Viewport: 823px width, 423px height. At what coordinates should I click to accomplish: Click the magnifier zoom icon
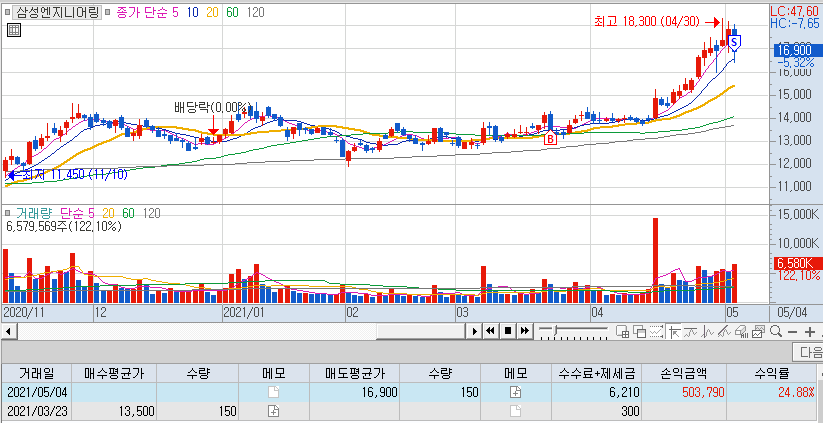(776, 332)
